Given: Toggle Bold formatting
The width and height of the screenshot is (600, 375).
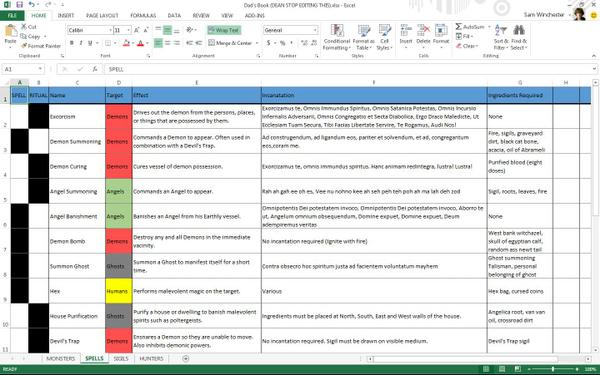Looking at the screenshot, I should [72, 43].
